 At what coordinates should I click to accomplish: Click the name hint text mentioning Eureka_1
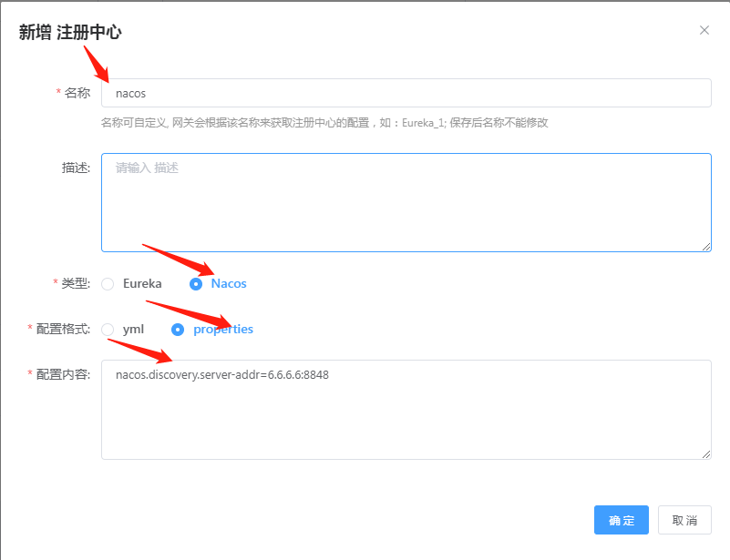324,123
